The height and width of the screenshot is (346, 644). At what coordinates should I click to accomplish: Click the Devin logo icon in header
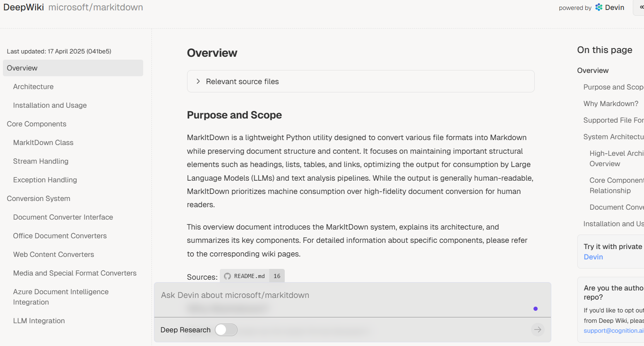coord(599,7)
